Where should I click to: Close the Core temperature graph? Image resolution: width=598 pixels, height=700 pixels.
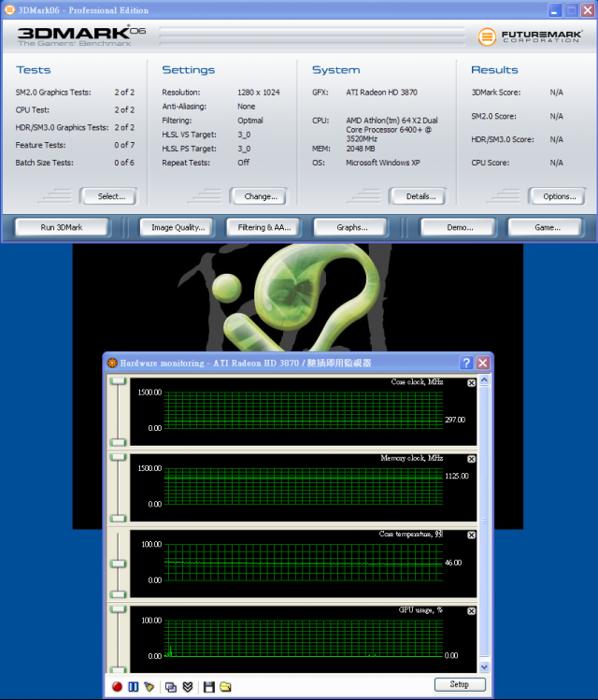pos(471,535)
